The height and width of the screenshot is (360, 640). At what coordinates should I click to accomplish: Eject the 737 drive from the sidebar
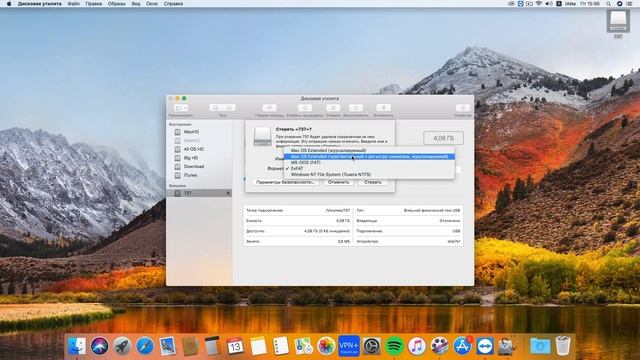point(228,193)
